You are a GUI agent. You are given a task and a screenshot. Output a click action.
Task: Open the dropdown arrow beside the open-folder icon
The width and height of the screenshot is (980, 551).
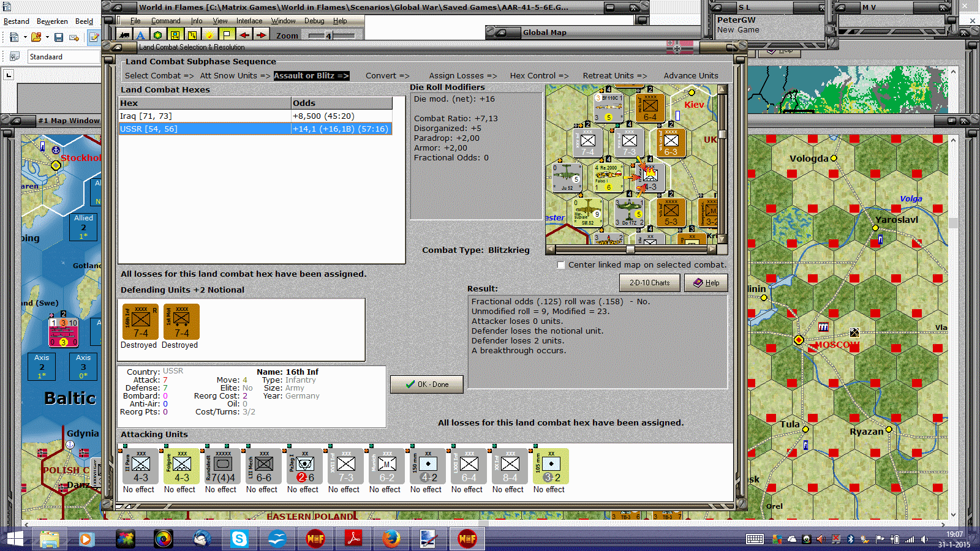[47, 37]
